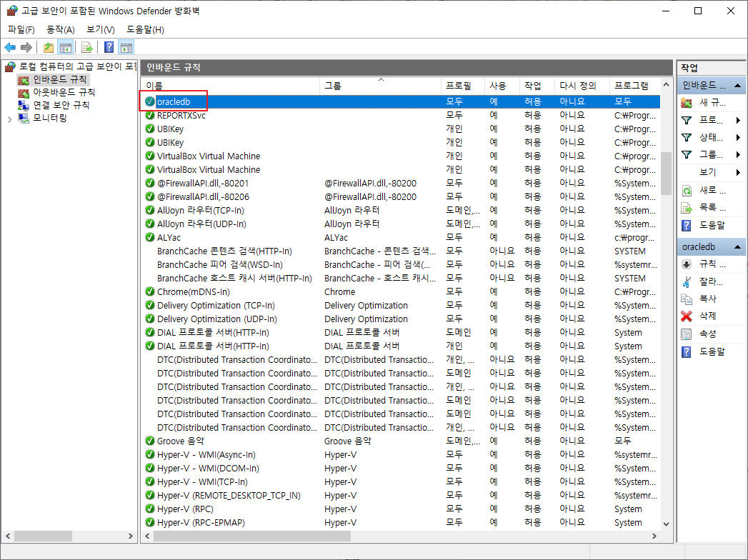The height and width of the screenshot is (560, 748).
Task: Click the 프로필 filter funnel icon
Action: pos(687,120)
